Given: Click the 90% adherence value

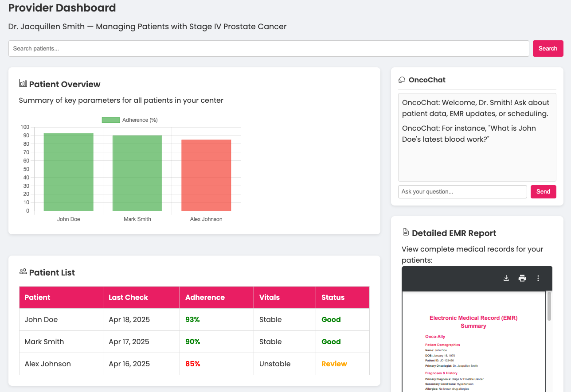Looking at the screenshot, I should [192, 342].
